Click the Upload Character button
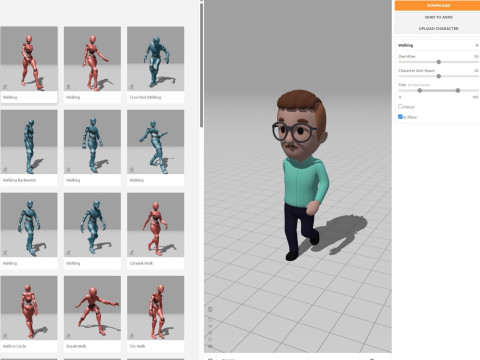480x360 pixels. tap(437, 29)
